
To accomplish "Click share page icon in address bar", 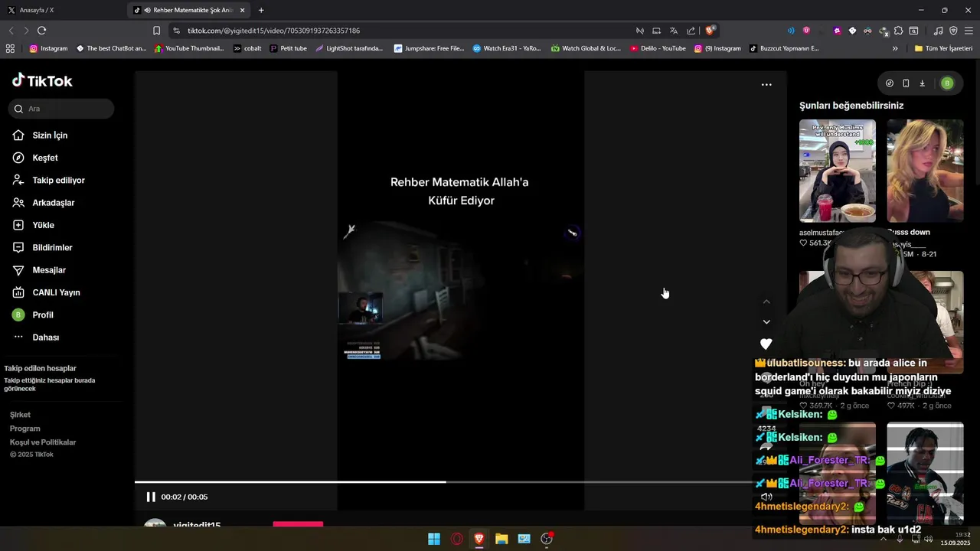I will coord(691,31).
